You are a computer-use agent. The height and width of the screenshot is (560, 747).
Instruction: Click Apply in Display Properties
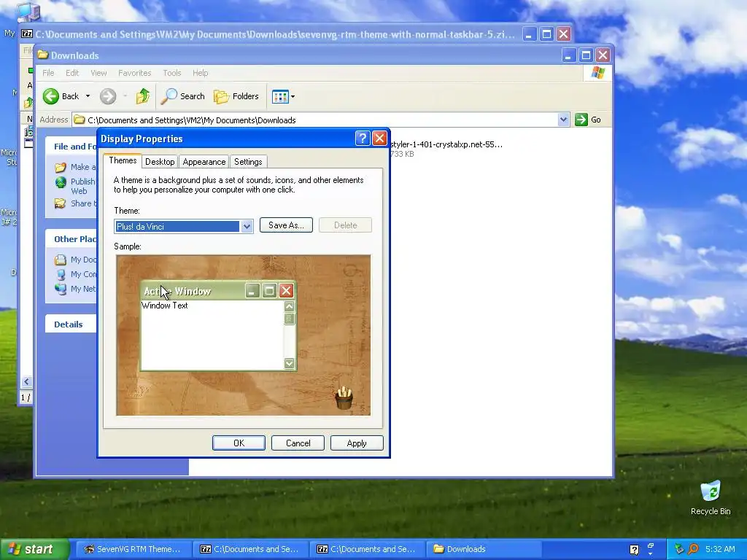357,443
